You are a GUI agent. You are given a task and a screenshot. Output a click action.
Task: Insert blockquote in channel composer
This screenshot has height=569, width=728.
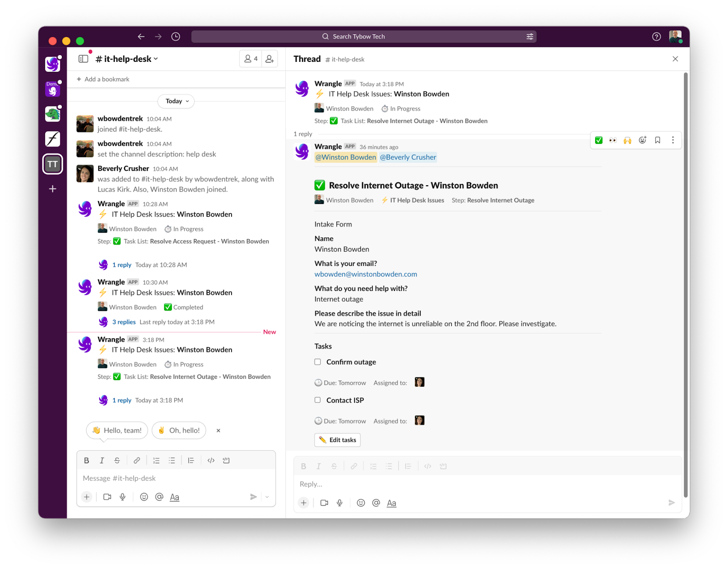coord(191,461)
